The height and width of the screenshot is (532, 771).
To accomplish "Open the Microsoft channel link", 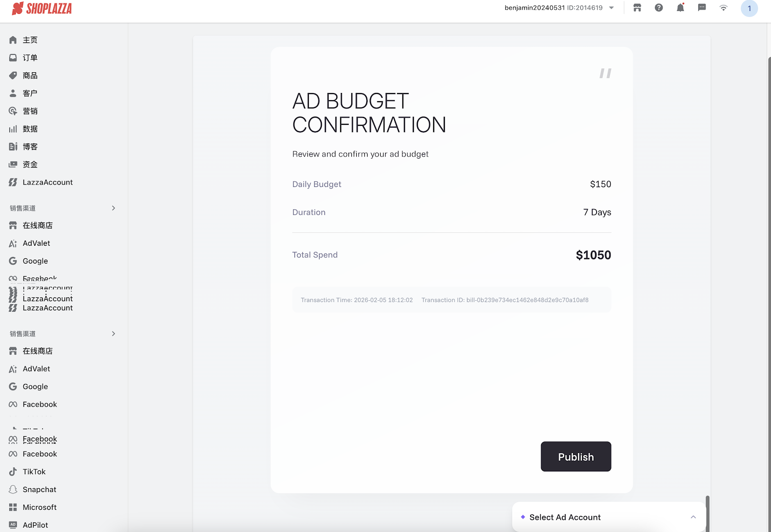I will pyautogui.click(x=40, y=507).
